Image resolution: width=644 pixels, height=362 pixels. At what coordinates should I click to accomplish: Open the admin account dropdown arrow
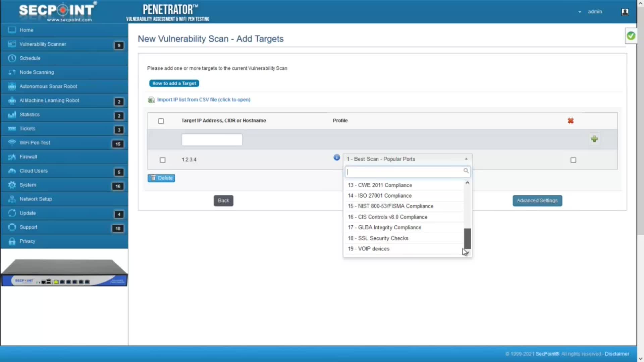coord(580,12)
